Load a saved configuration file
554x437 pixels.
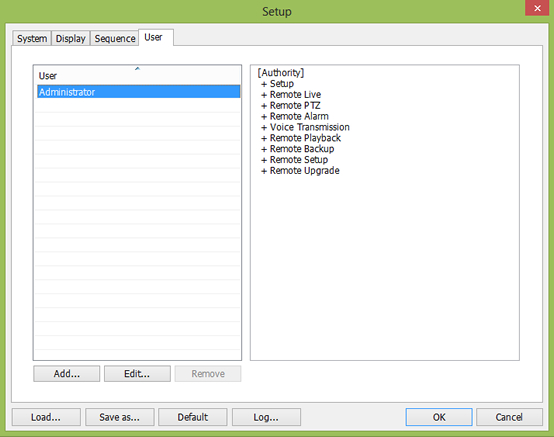click(46, 417)
